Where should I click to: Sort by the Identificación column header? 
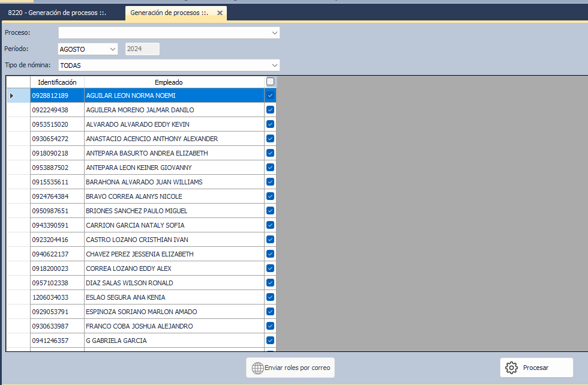57,82
